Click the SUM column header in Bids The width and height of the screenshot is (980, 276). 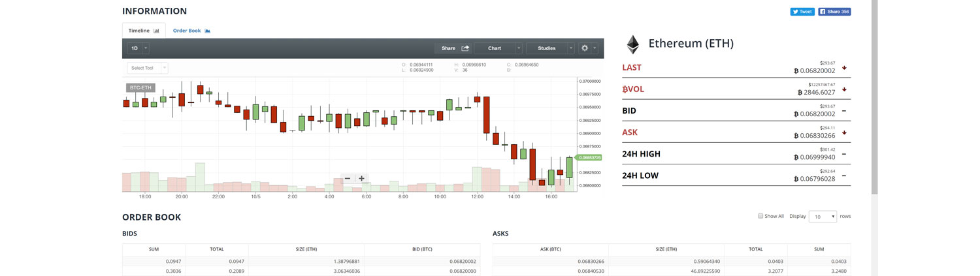[x=154, y=249]
